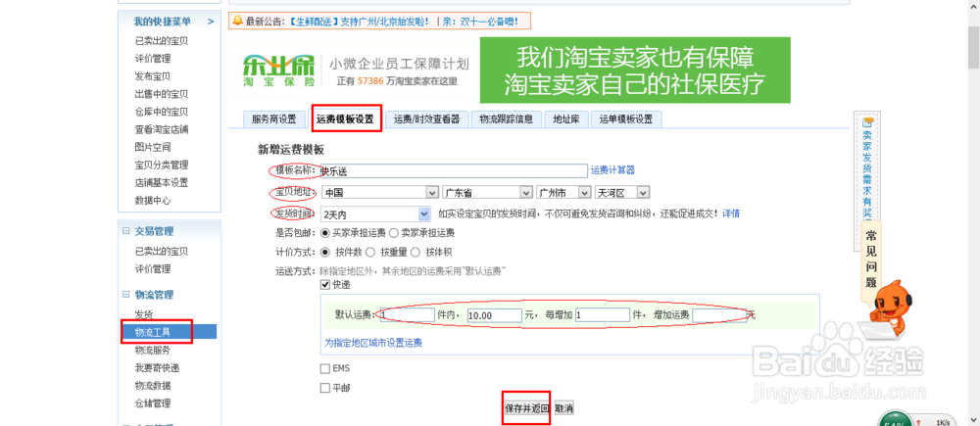Viewport: 980px width, 426px height.
Task: Click 保存并返回 button
Action: pos(527,408)
